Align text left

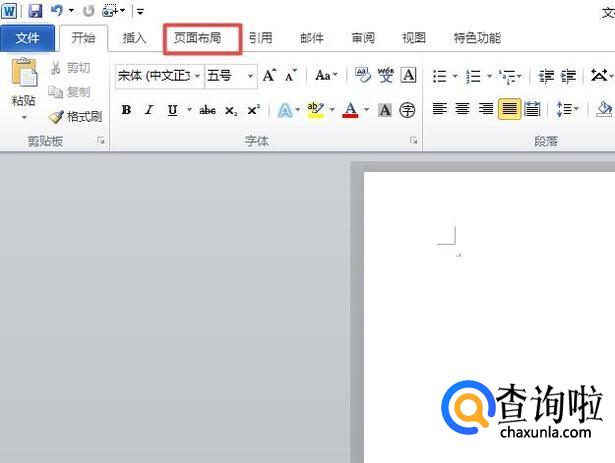440,109
